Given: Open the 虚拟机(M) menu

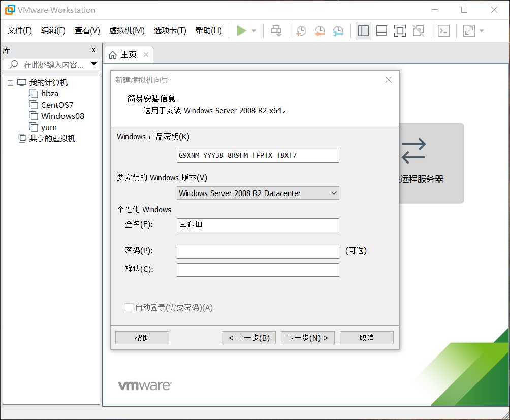Looking at the screenshot, I should coord(126,30).
